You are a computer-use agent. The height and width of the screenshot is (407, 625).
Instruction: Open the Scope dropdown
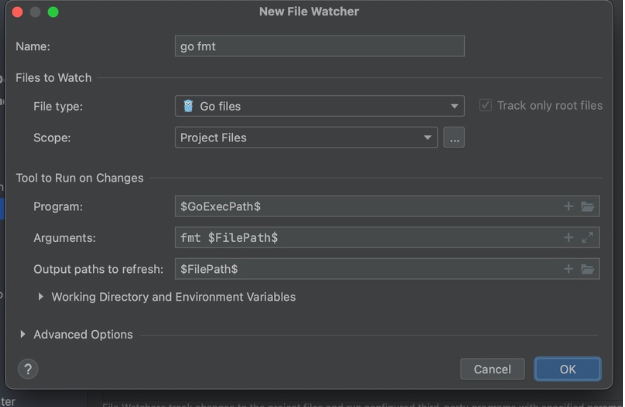coord(306,138)
